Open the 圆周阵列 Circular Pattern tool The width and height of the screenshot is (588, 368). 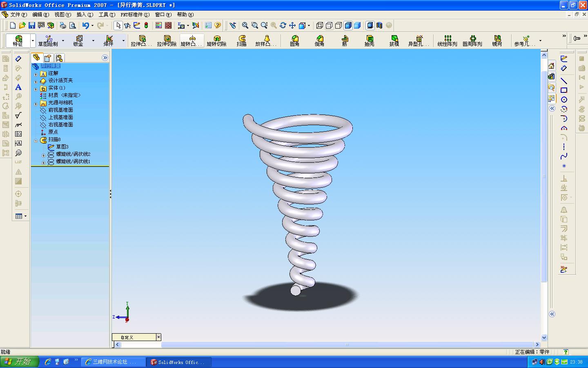click(472, 41)
